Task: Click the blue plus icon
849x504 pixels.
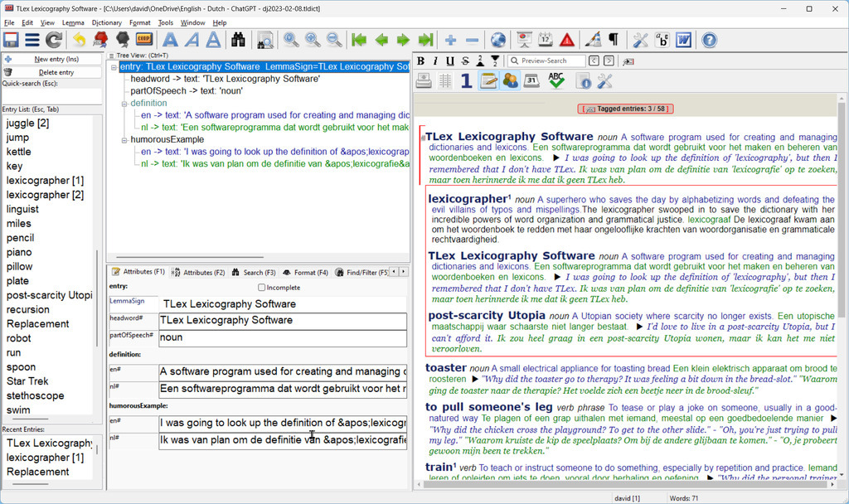Action: [x=450, y=40]
